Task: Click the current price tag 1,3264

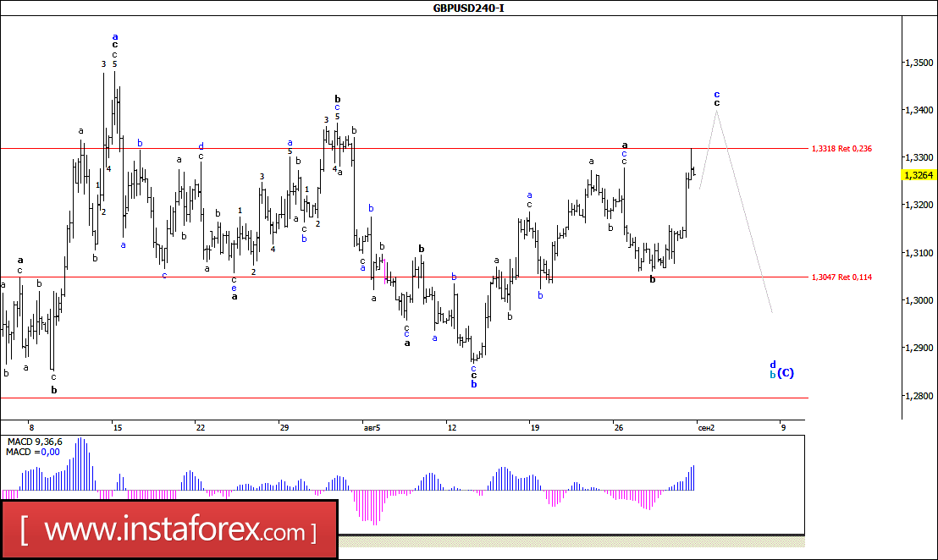Action: pyautogui.click(x=919, y=175)
